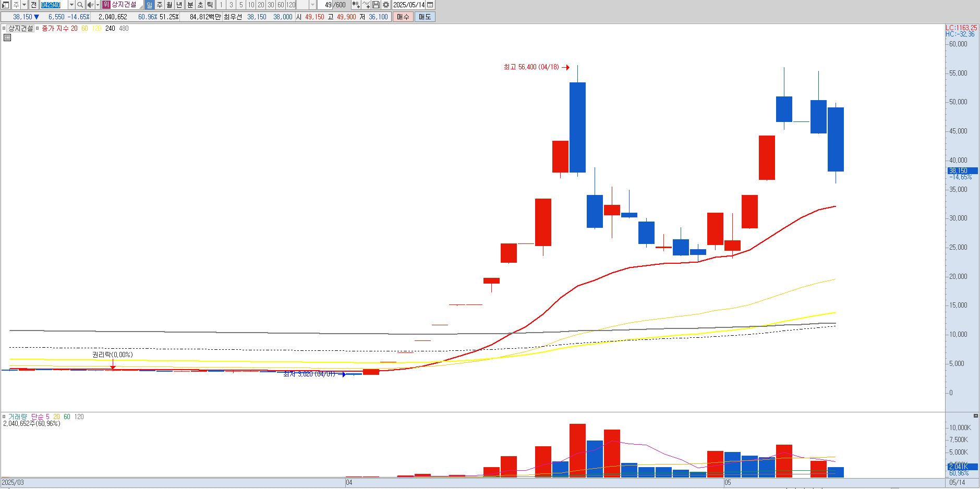The height and width of the screenshot is (489, 980).
Task: Click the purple 위 badge icon
Action: (106, 5)
